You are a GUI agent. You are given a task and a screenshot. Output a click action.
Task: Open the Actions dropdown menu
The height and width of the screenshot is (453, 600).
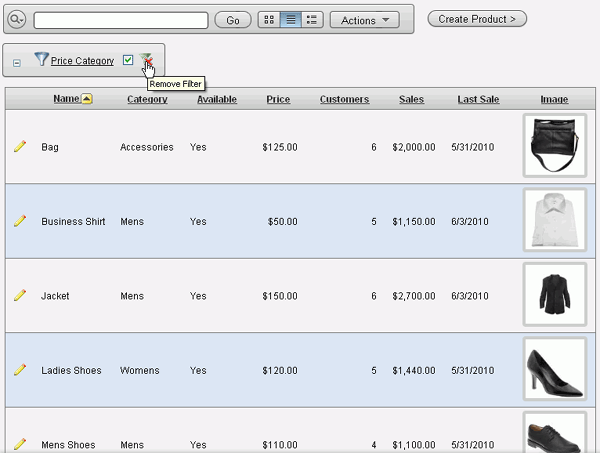tap(365, 20)
